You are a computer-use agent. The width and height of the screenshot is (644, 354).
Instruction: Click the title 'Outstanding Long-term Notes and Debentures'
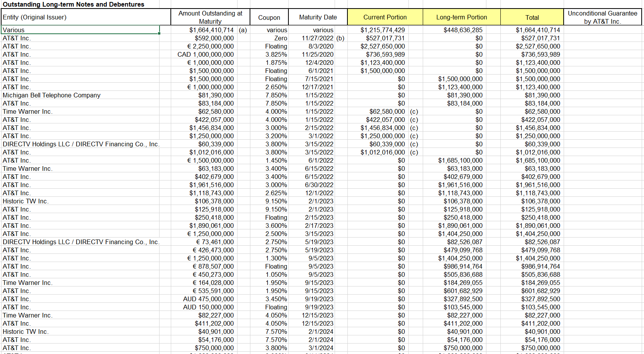coord(73,4)
